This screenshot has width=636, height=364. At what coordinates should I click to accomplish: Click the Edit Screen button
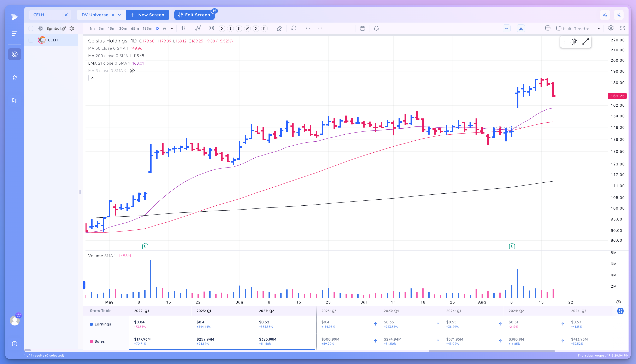point(194,15)
